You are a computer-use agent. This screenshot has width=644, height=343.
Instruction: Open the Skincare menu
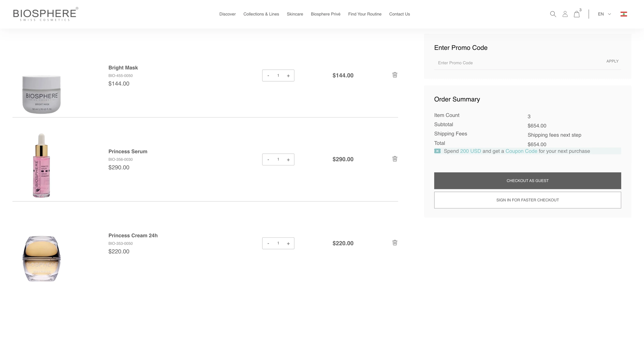[x=295, y=14]
